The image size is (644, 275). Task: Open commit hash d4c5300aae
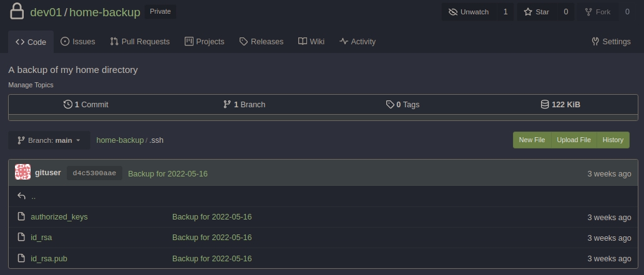click(94, 173)
